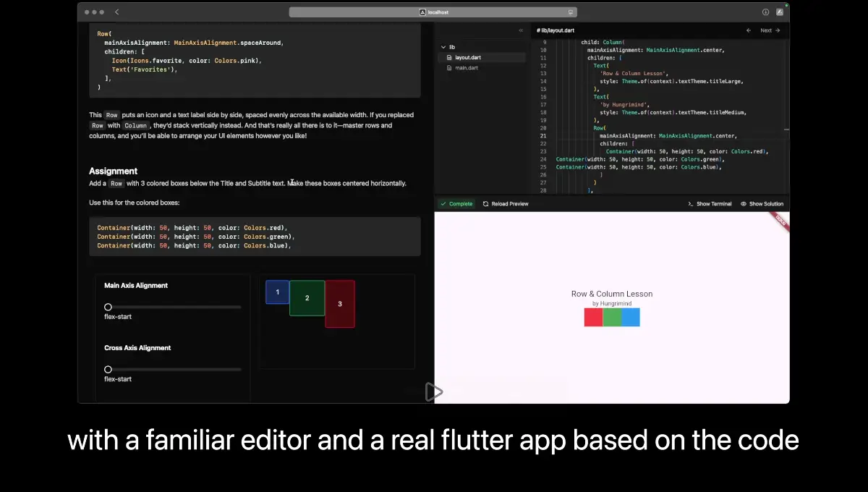Show the terminal panel

coord(710,204)
